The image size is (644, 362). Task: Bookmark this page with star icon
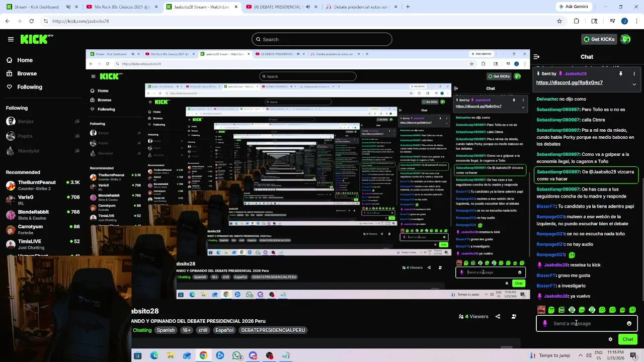[559, 21]
